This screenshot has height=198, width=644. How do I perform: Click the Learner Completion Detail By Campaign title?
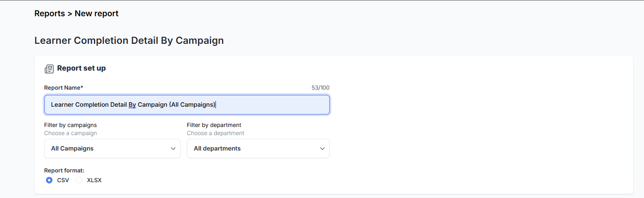[x=129, y=41]
